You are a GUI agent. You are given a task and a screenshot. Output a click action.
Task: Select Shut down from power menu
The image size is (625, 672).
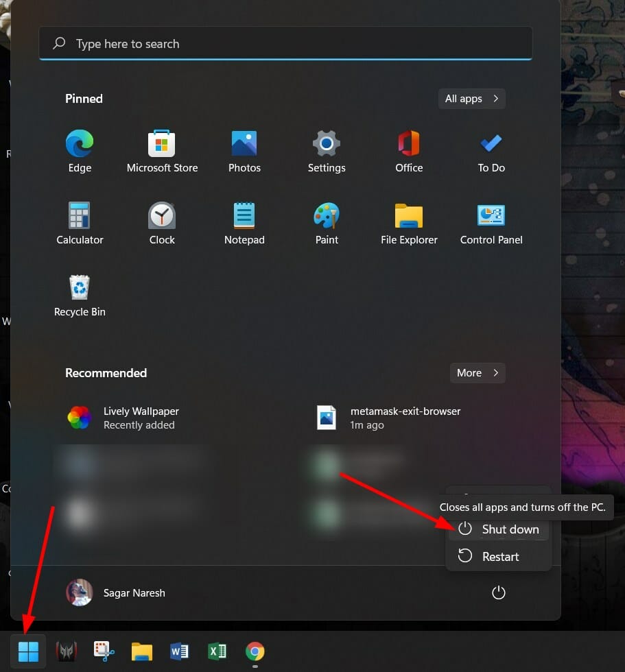[x=498, y=529]
